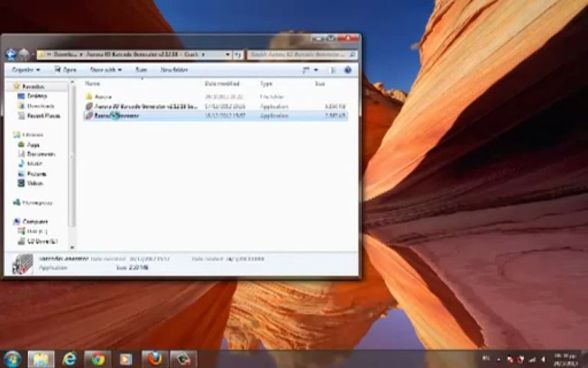Open the Organize dropdown menu
Image resolution: width=588 pixels, height=368 pixels.
point(26,70)
